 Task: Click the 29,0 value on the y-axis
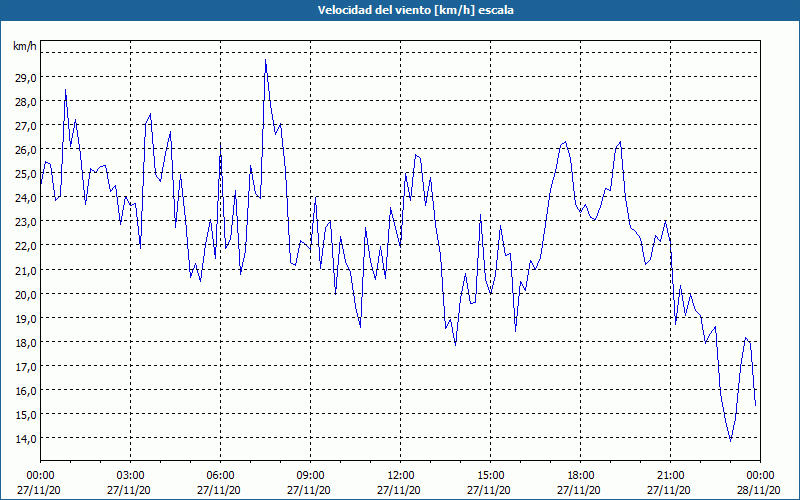click(26, 78)
